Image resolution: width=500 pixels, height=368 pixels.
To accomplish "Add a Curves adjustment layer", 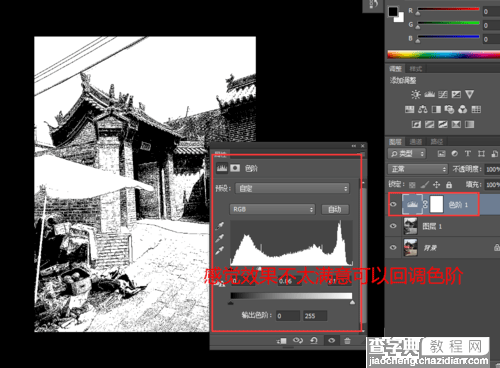I will pyautogui.click(x=443, y=94).
